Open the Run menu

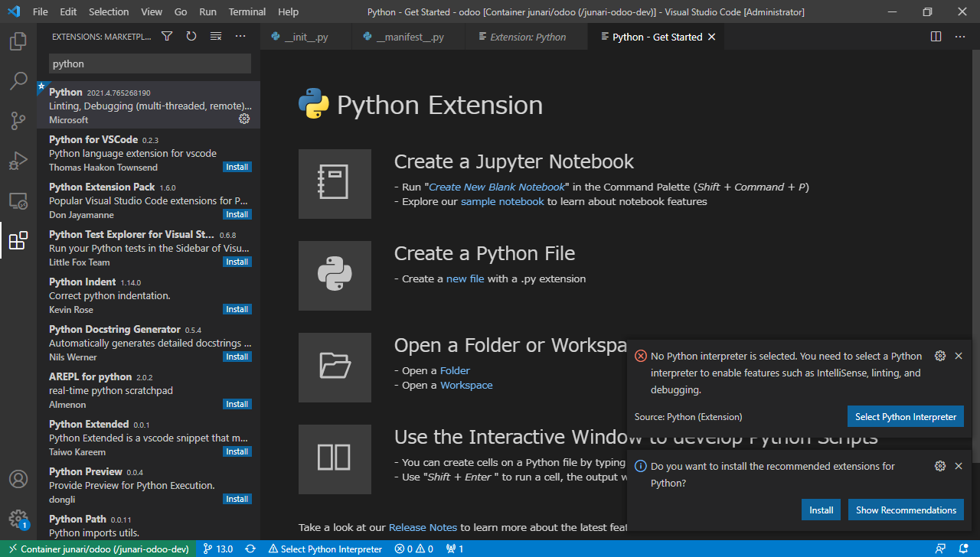(207, 11)
